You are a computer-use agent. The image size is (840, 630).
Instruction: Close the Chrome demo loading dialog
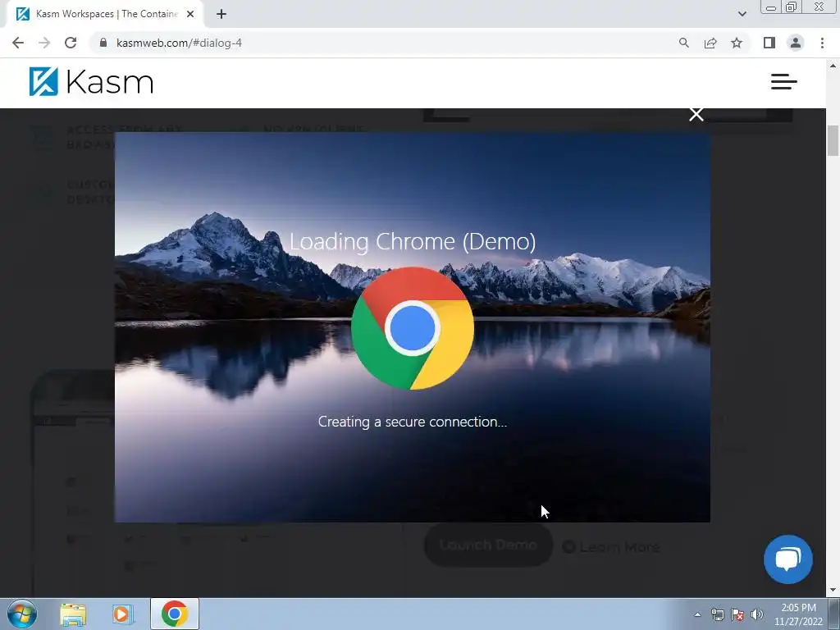[696, 114]
